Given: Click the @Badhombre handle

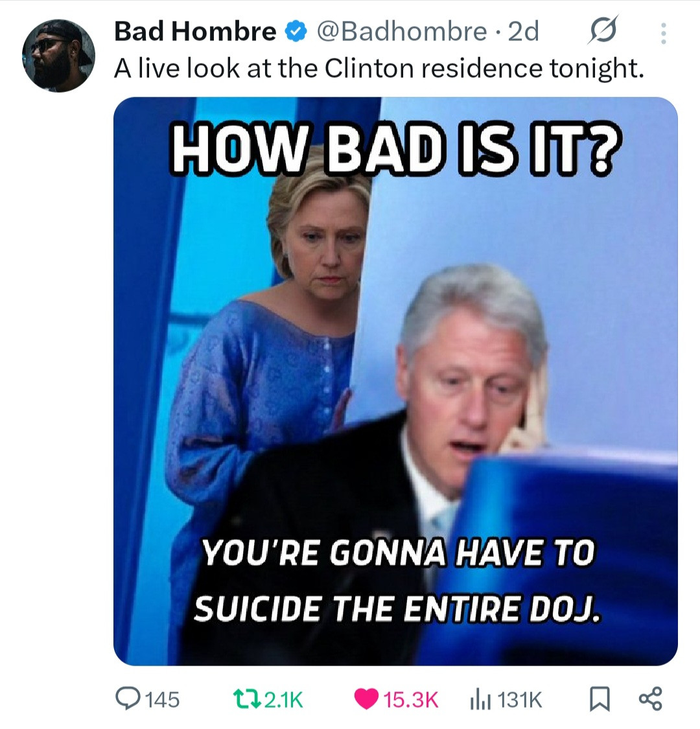Looking at the screenshot, I should pos(402,32).
